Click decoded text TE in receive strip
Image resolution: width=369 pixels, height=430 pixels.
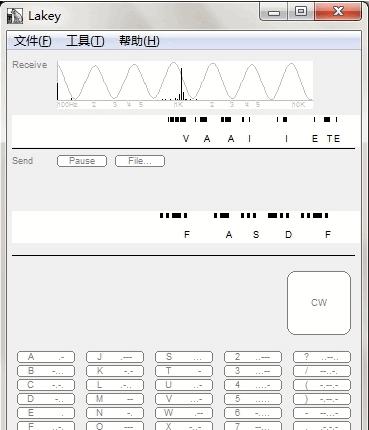333,138
